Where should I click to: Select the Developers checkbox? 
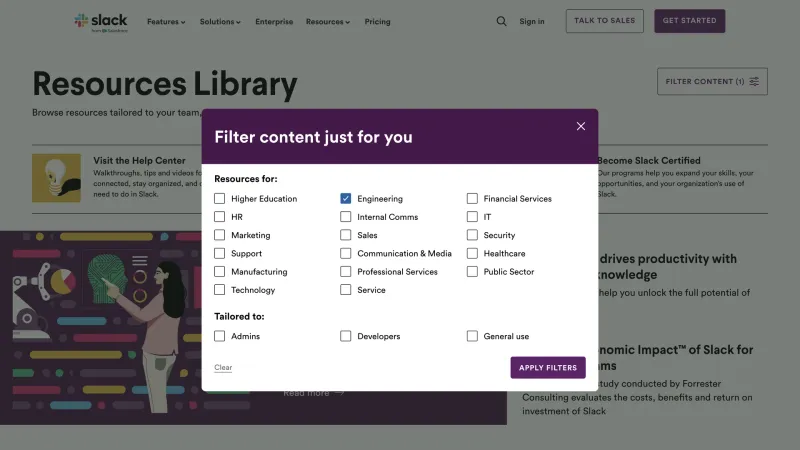tap(345, 336)
